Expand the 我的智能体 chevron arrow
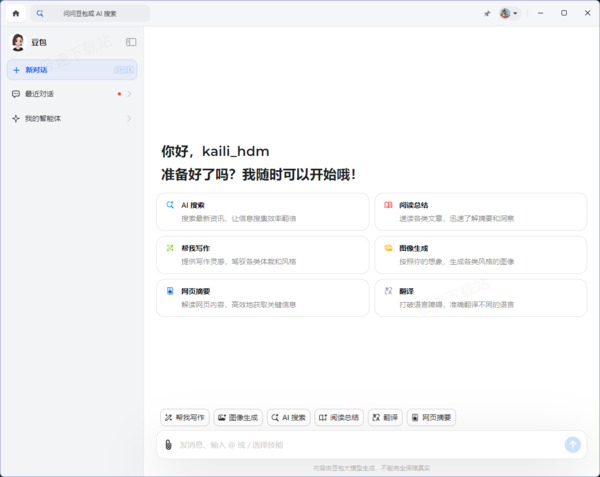Image resolution: width=600 pixels, height=477 pixels. pos(129,119)
